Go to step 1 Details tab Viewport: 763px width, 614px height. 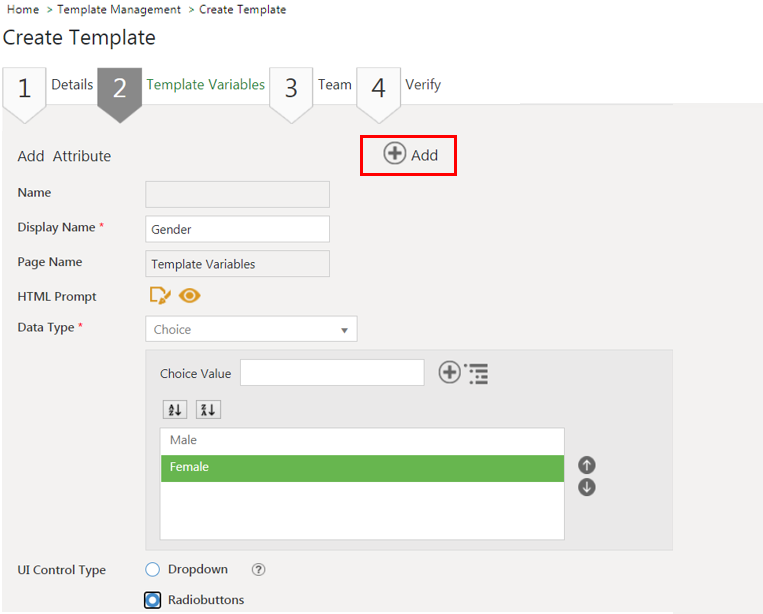pos(50,87)
